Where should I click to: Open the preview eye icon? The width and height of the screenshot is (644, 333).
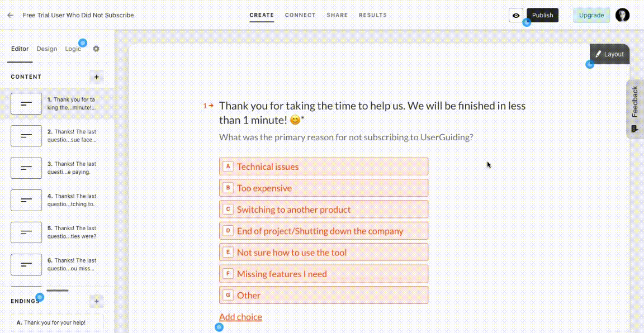tap(516, 16)
